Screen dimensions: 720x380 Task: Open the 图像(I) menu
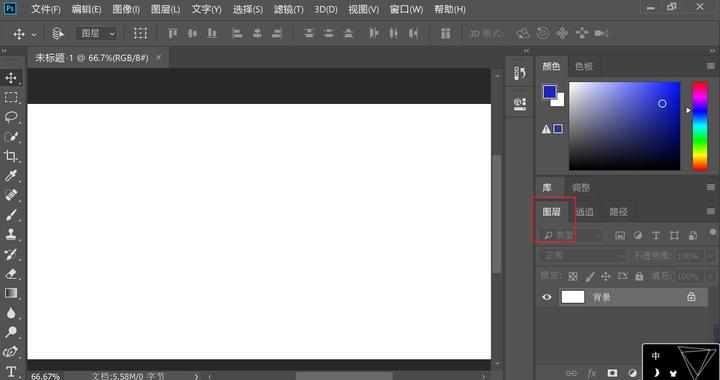tap(126, 9)
